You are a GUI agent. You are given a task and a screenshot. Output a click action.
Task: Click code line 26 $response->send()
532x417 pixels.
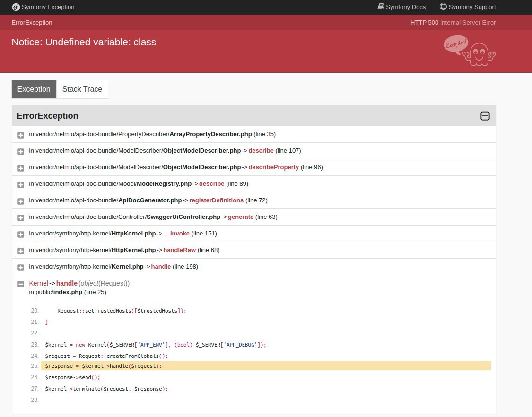point(73,377)
